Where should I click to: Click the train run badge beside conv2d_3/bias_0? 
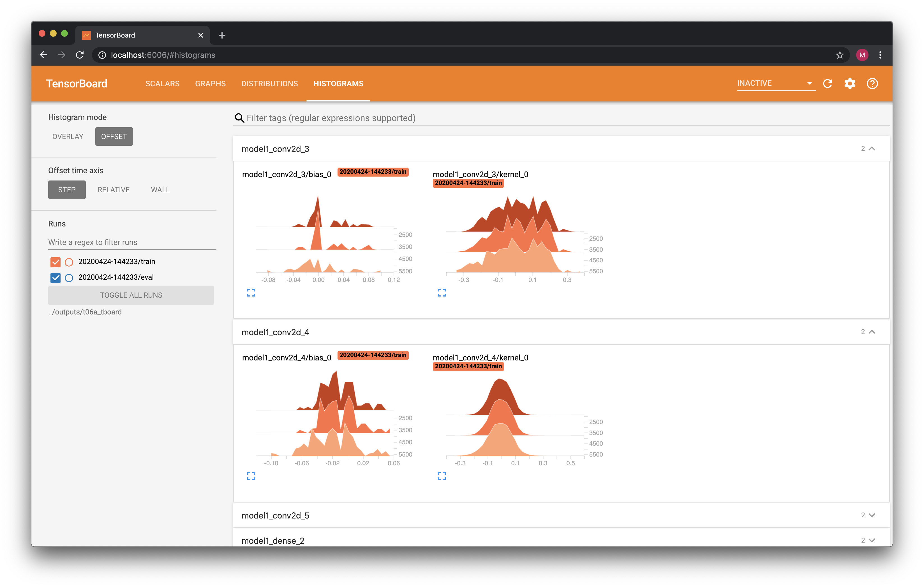373,172
